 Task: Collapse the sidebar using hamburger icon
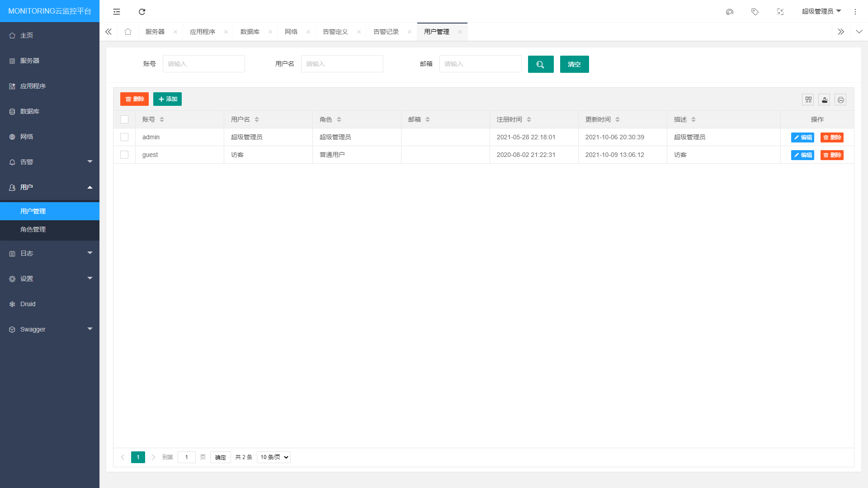[116, 12]
